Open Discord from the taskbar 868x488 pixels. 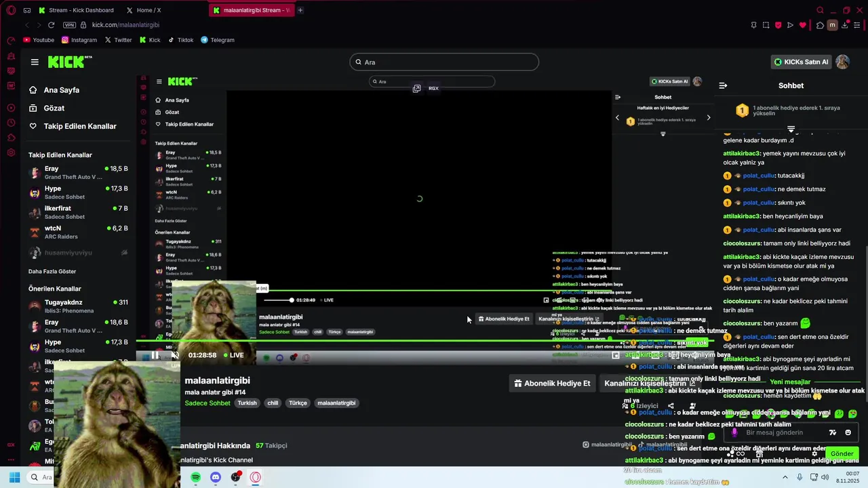tap(216, 477)
